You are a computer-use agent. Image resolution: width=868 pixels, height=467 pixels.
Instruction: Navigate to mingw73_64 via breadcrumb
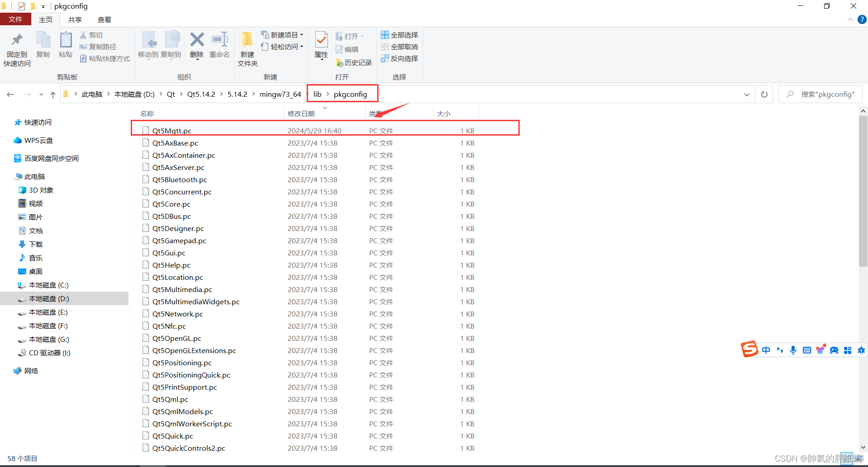click(280, 94)
